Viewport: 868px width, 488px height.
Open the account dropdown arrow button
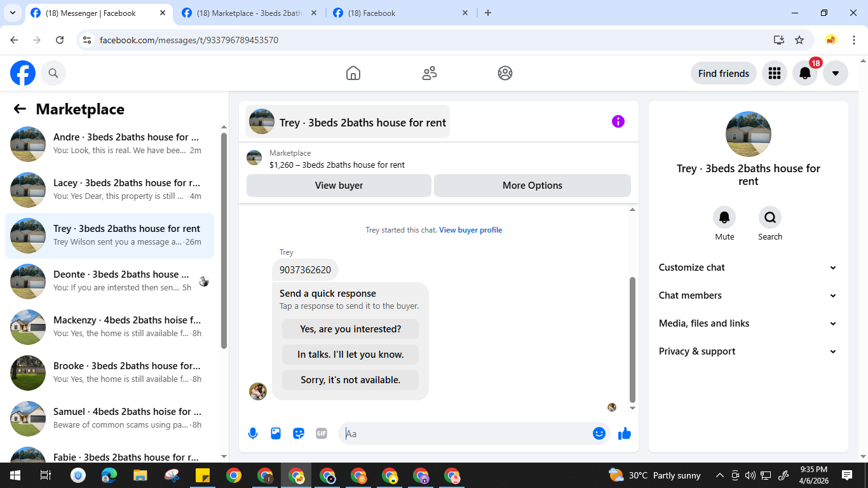click(x=836, y=73)
